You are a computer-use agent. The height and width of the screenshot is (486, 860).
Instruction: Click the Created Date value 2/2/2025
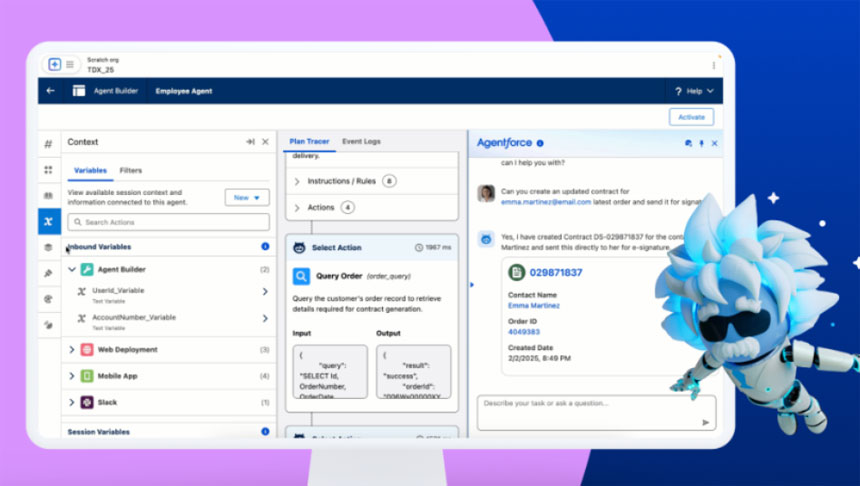(539, 358)
